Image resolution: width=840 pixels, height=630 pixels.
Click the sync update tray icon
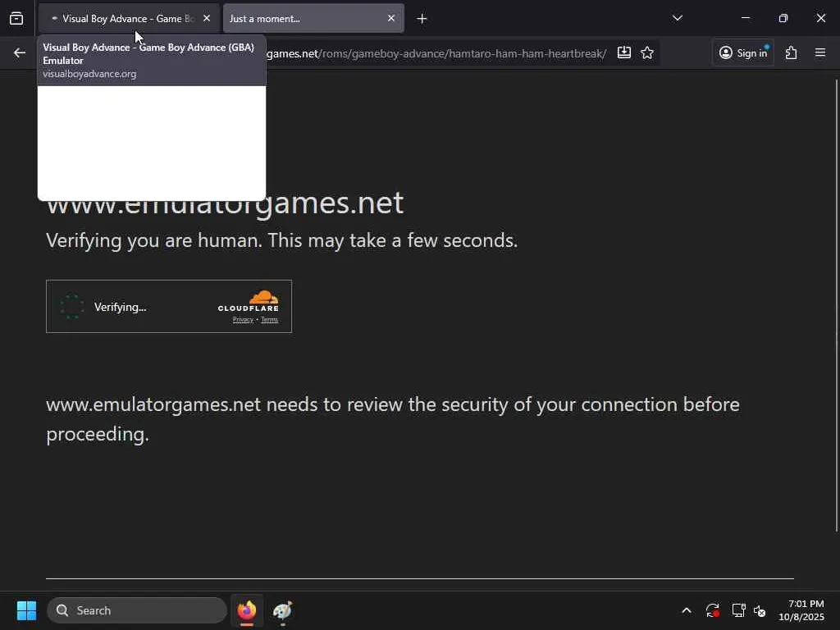click(x=713, y=610)
